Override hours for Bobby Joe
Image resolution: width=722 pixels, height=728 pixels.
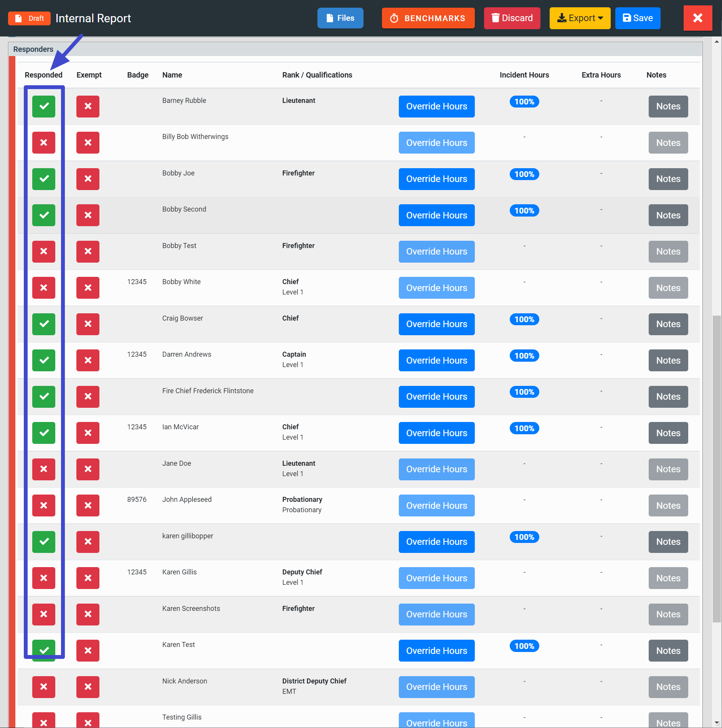coord(436,179)
